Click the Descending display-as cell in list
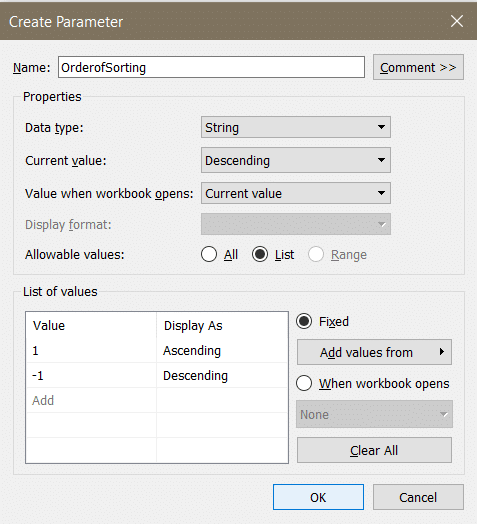477x524 pixels. click(222, 376)
